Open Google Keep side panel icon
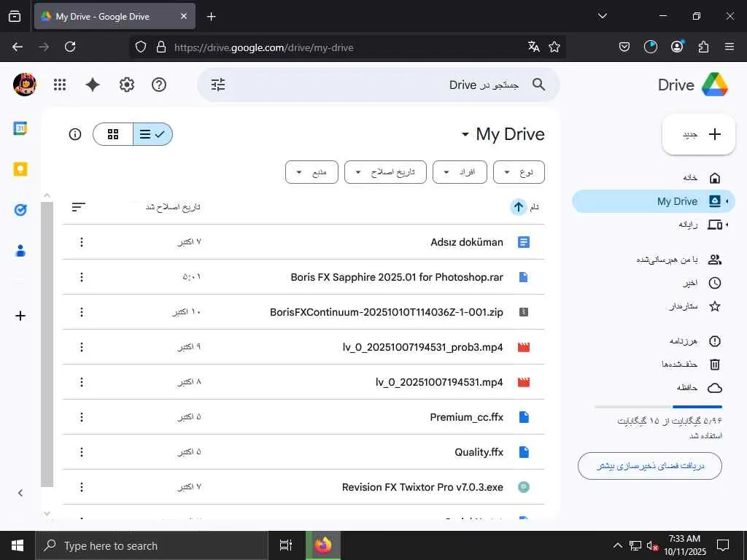This screenshot has height=560, width=747. tap(20, 169)
